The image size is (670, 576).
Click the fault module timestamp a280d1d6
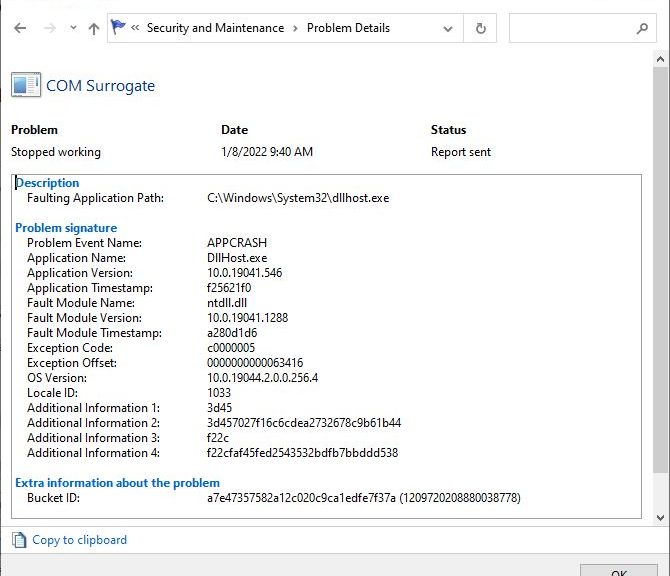232,332
